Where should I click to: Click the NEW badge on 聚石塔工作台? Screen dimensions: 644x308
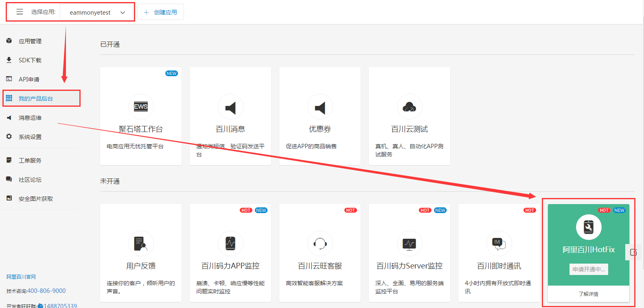[172, 73]
